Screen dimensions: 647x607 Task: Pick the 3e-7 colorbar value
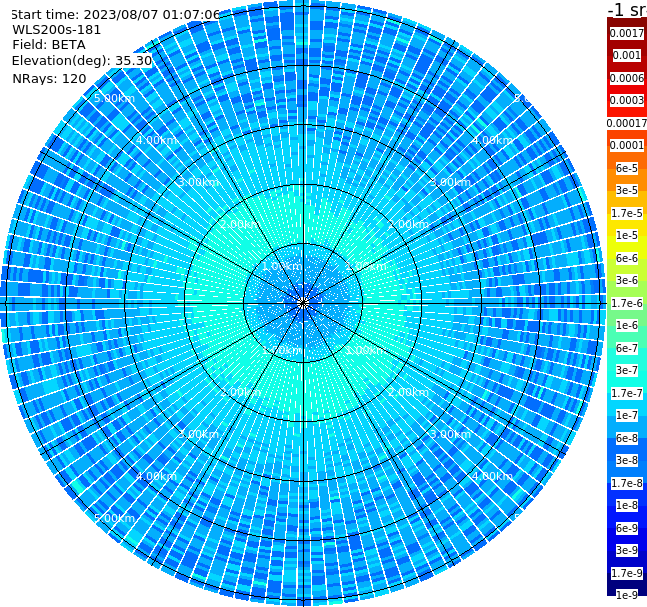coord(627,370)
